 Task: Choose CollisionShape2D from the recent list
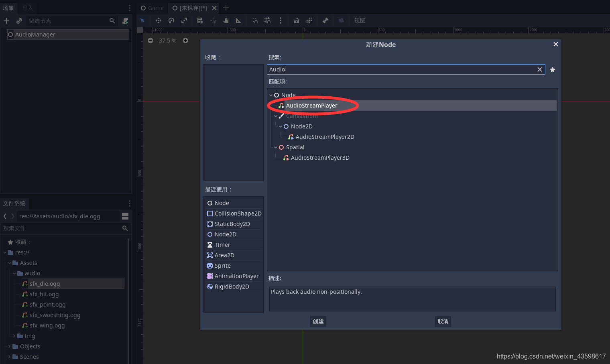coord(234,214)
